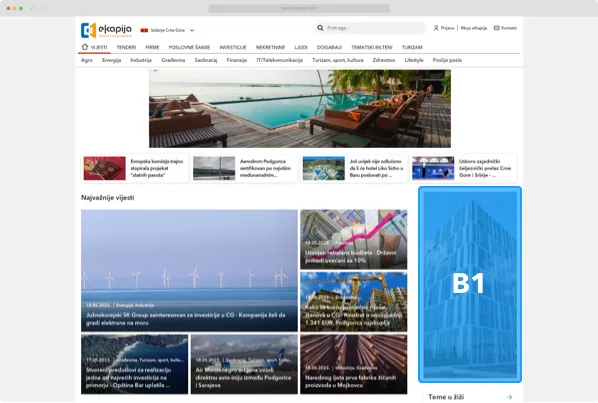The height and width of the screenshot is (403, 598).
Task: Open the wind turbines headline article
Action: pos(189,270)
